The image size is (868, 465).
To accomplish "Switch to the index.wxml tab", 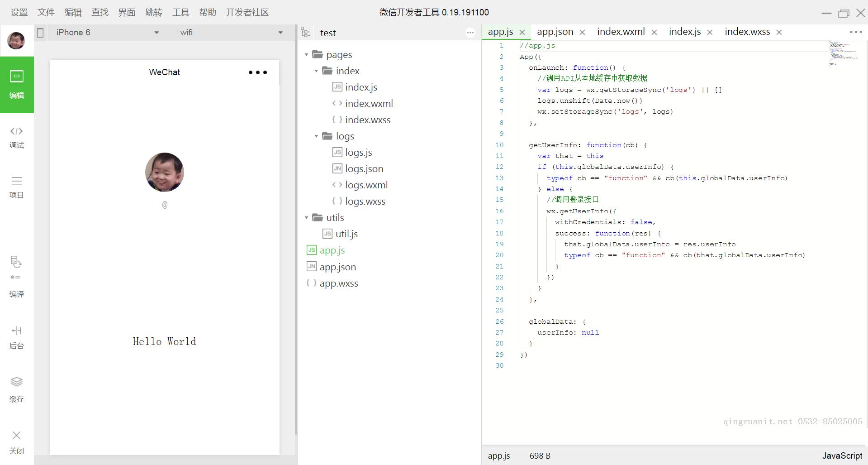I will 621,32.
